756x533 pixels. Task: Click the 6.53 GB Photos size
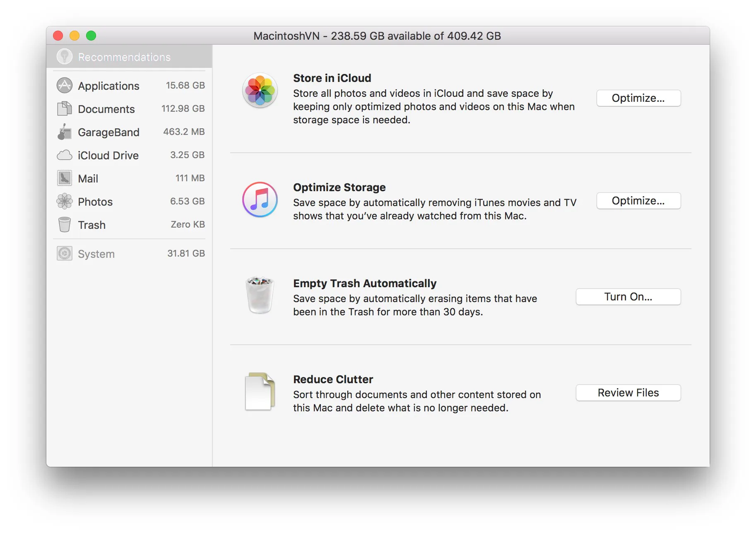(188, 201)
